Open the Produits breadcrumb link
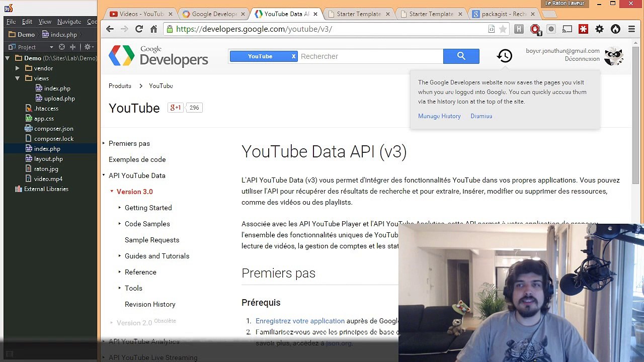This screenshot has width=644, height=362. tap(120, 86)
